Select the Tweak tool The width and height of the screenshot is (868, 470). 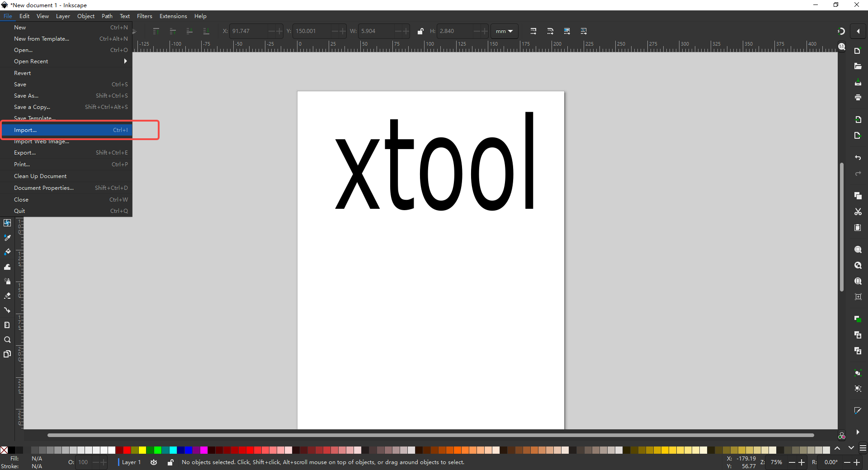[x=7, y=267]
